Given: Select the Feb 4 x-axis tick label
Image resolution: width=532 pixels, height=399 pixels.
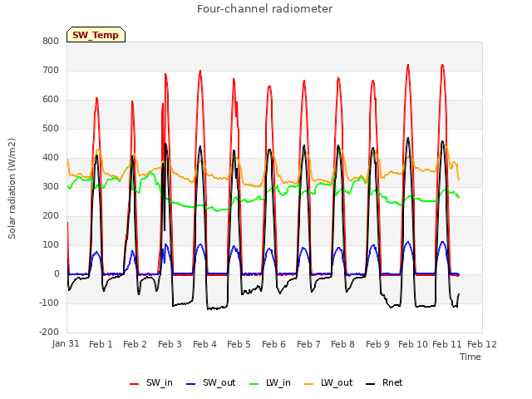Looking at the screenshot, I should pyautogui.click(x=204, y=344).
